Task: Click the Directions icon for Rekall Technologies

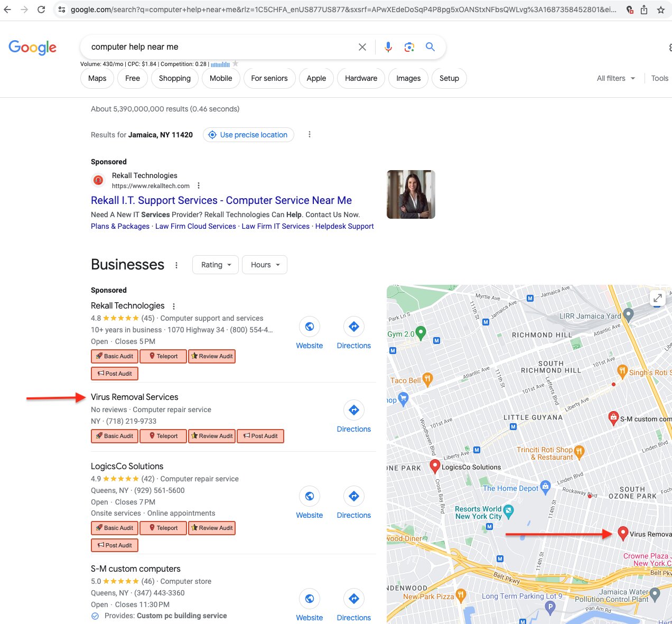Action: [x=354, y=327]
